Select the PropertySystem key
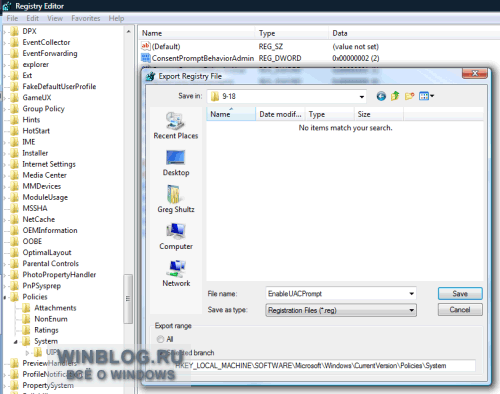The width and height of the screenshot is (500, 394). coord(48,385)
